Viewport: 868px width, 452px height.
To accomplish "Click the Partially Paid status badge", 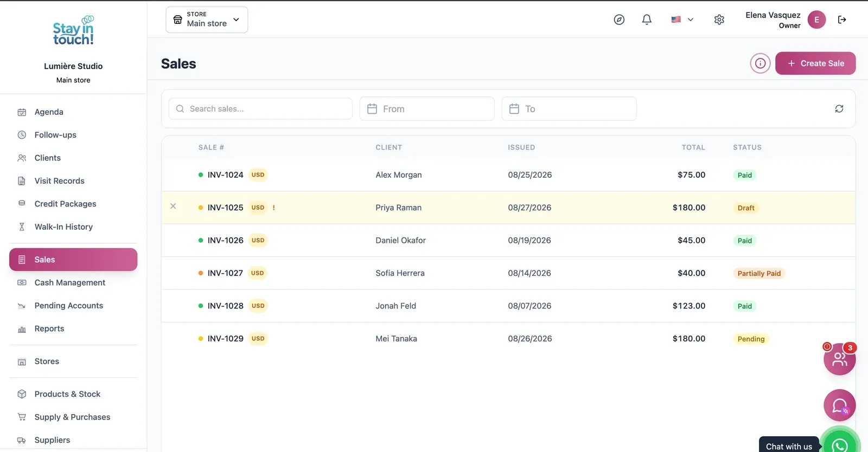I will (x=759, y=274).
